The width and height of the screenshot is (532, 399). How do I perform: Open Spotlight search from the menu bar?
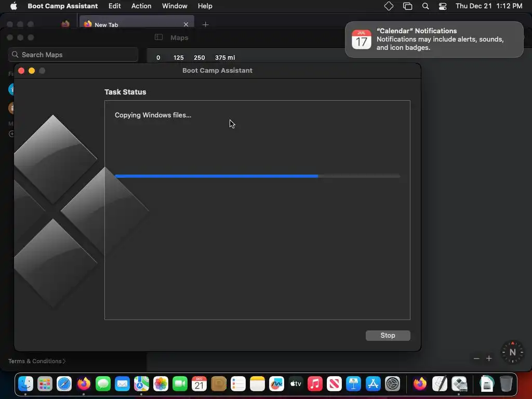425,6
